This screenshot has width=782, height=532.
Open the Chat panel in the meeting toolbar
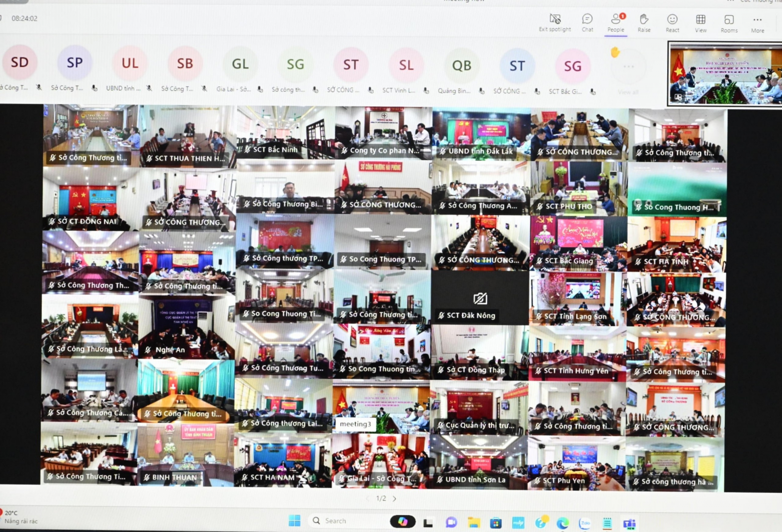point(587,22)
